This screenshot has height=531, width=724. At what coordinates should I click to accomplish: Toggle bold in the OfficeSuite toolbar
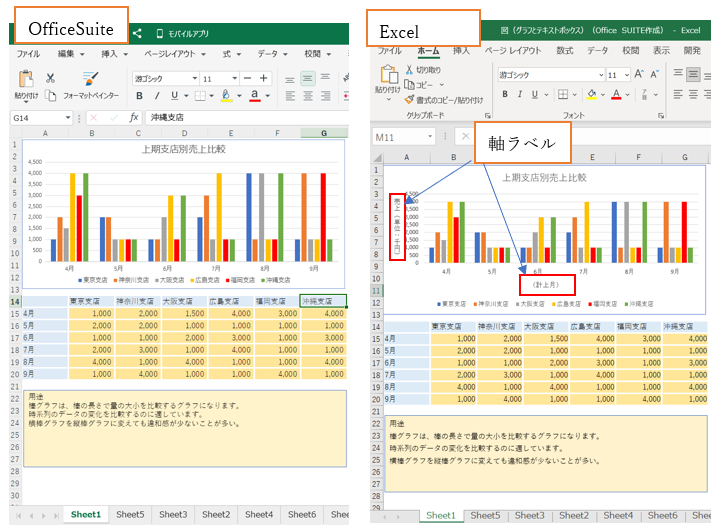point(140,96)
